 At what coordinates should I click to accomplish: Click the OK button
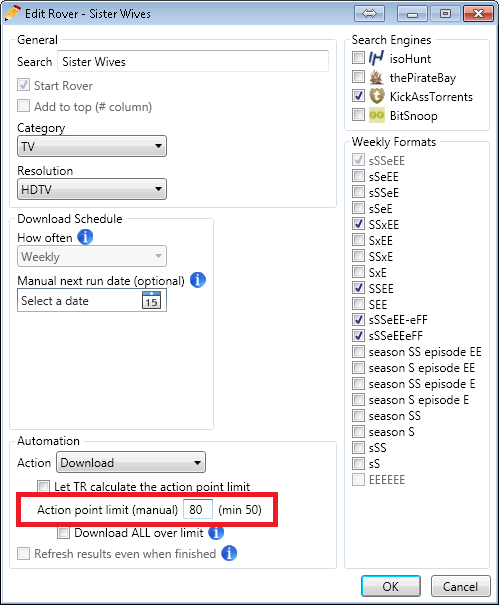point(391,586)
